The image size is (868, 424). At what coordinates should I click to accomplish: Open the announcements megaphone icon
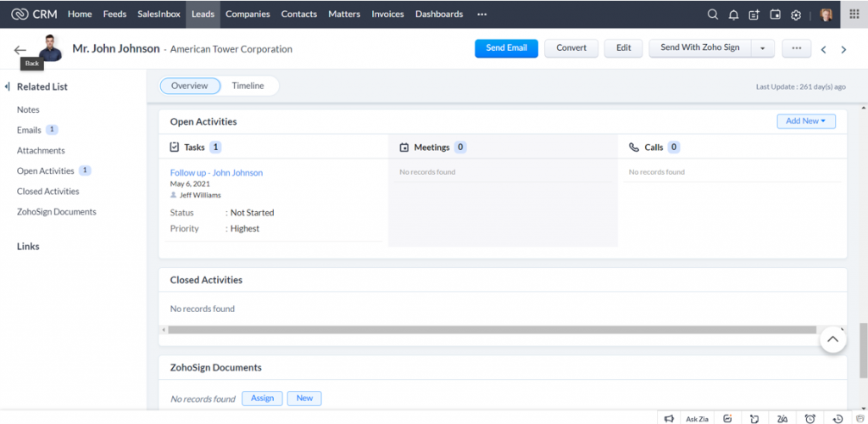[x=669, y=418]
